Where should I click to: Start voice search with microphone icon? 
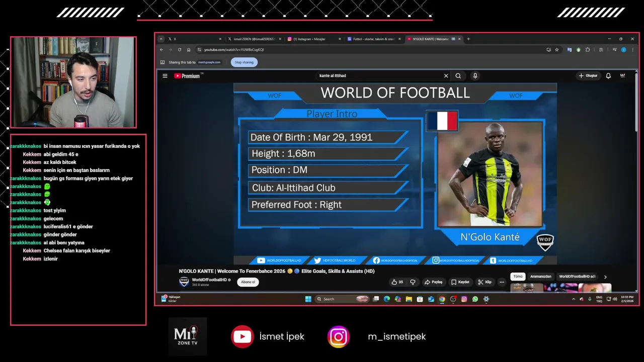pyautogui.click(x=475, y=76)
